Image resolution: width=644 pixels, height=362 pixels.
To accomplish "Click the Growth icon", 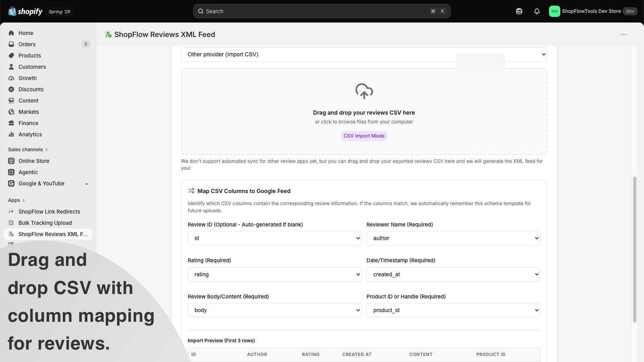I will (x=11, y=78).
